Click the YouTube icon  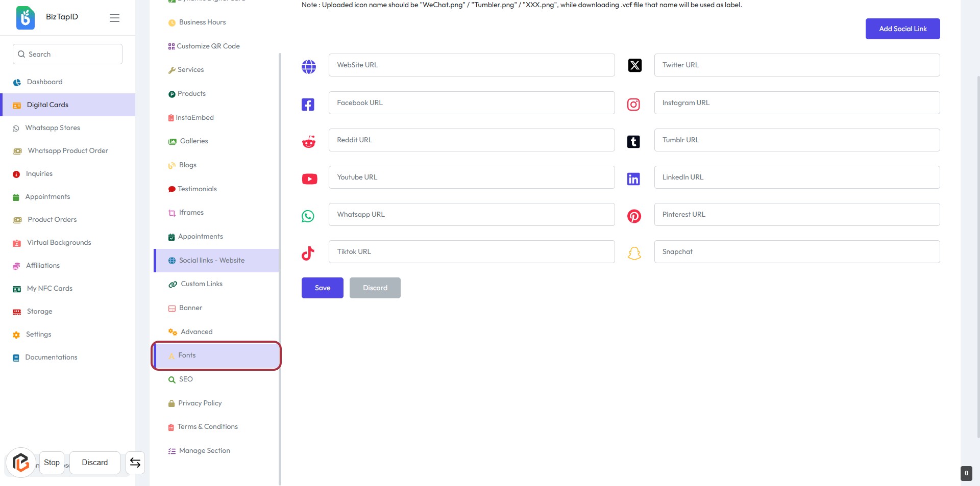tap(309, 179)
